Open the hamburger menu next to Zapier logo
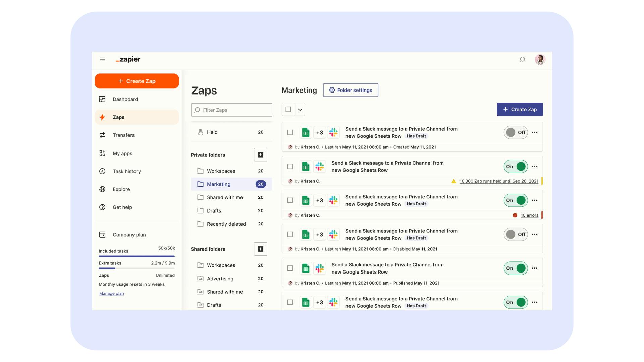 coord(102,59)
